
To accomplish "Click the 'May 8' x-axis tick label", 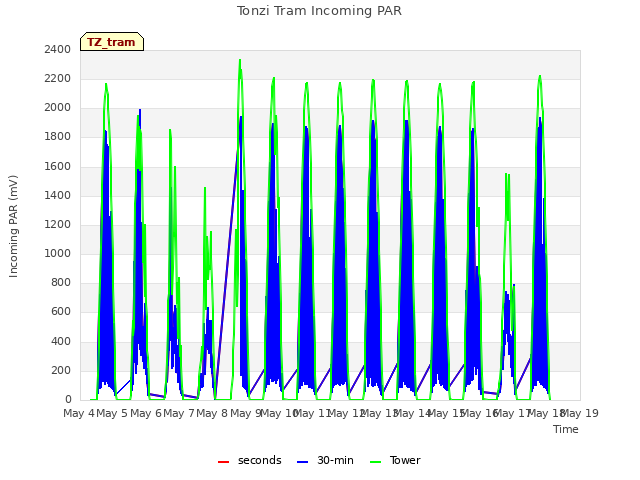I will (212, 413).
